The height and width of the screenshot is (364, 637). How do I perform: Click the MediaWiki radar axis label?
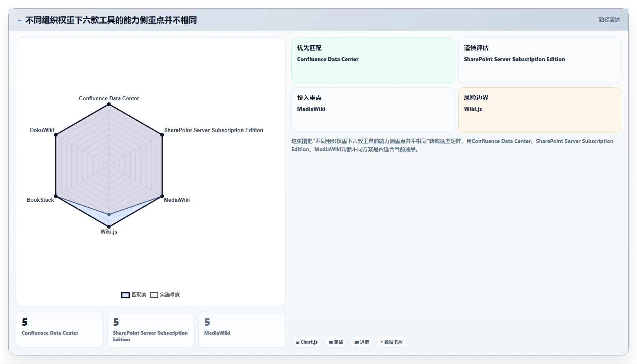(x=177, y=200)
